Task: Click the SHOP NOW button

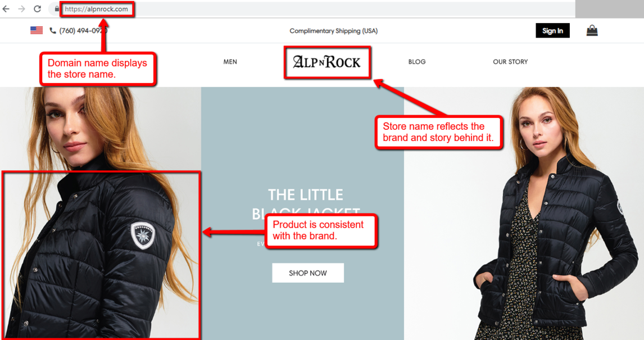Action: 308,273
